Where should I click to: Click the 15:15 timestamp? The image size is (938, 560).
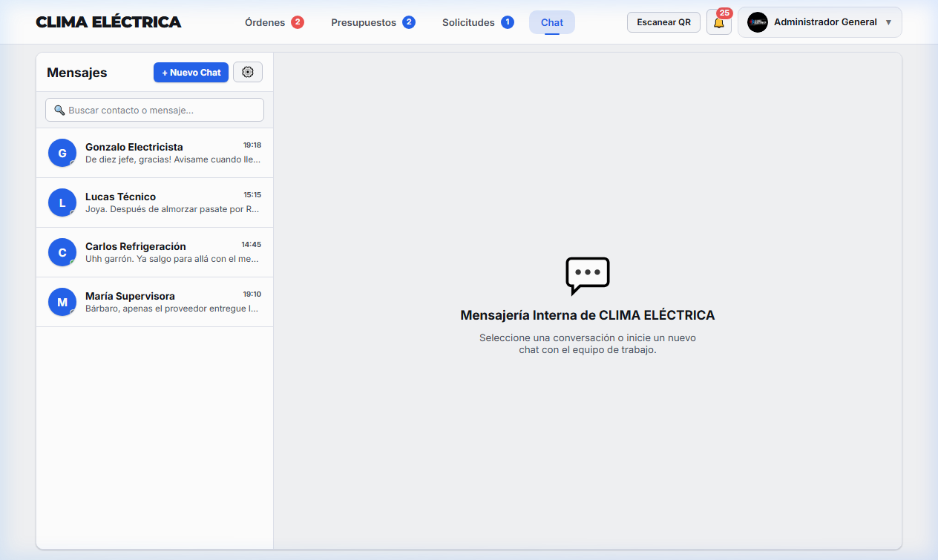(252, 195)
